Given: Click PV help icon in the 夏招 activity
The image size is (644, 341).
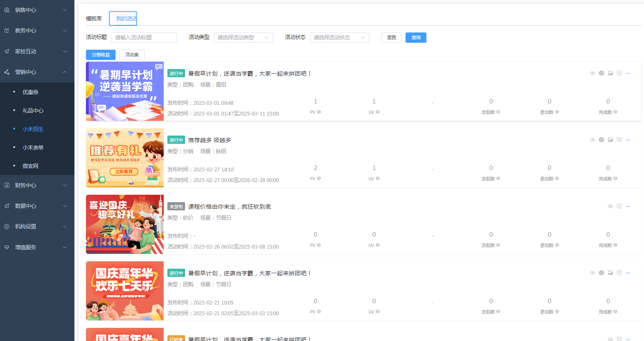Looking at the screenshot, I should tap(319, 112).
